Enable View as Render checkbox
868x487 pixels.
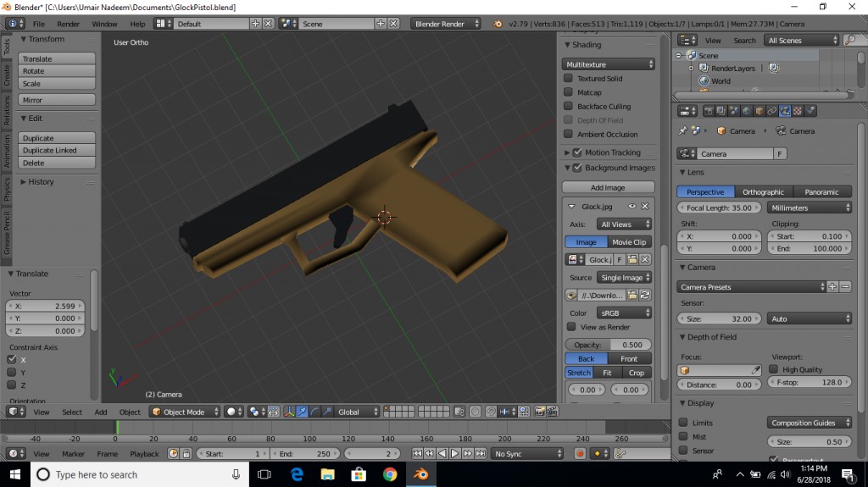tap(571, 327)
